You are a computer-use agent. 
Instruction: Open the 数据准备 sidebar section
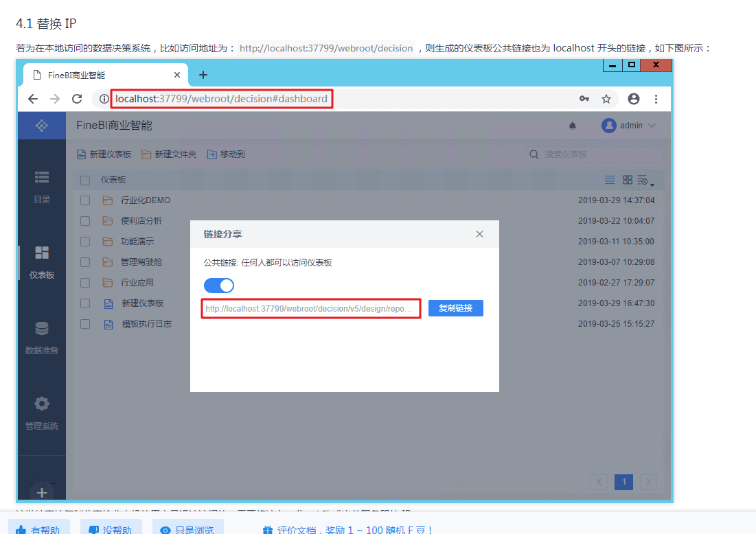pos(42,338)
